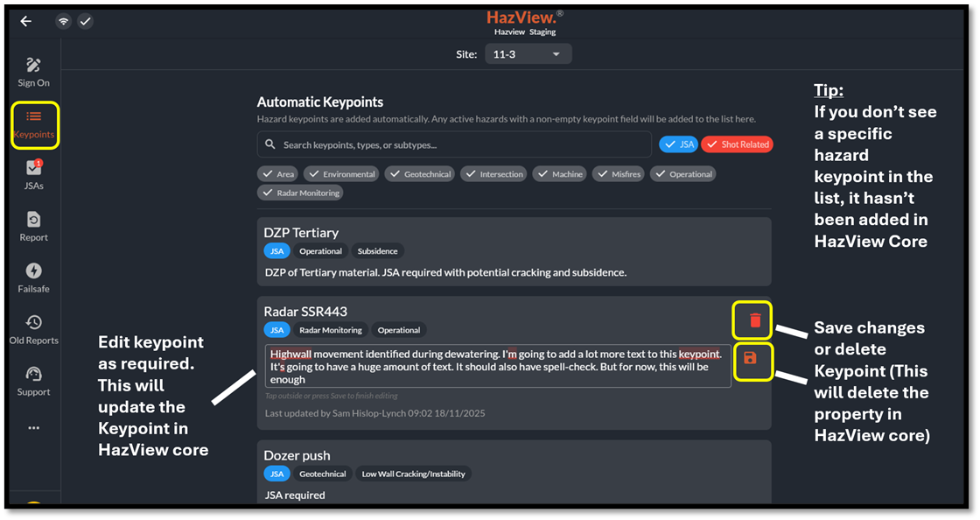Go to Old Reports in sidebar
The height and width of the screenshot is (520, 980).
pyautogui.click(x=34, y=328)
